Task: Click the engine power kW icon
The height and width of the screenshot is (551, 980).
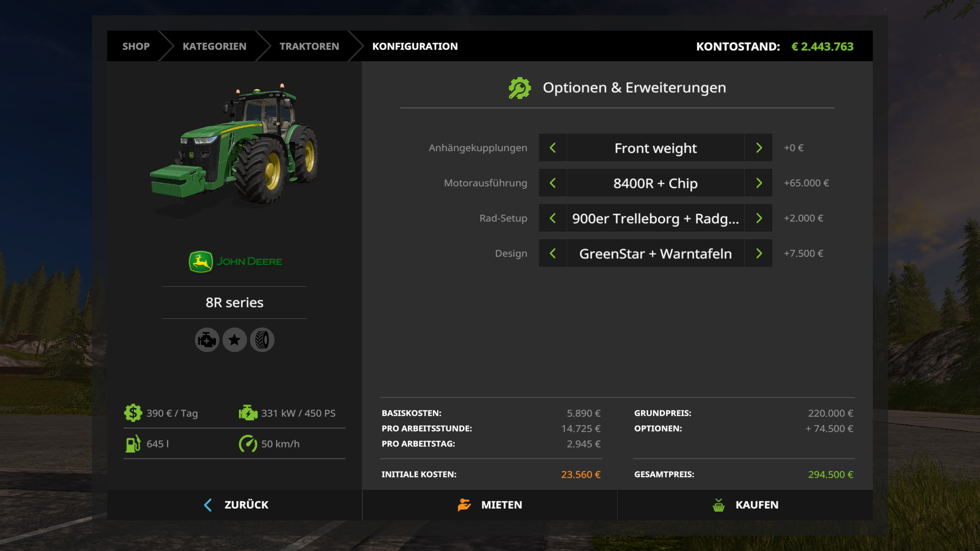Action: 248,413
